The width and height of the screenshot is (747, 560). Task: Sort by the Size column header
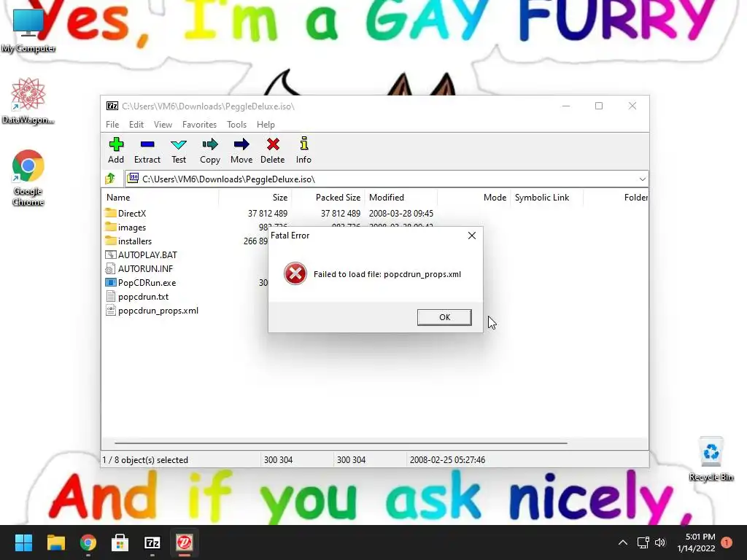point(255,197)
